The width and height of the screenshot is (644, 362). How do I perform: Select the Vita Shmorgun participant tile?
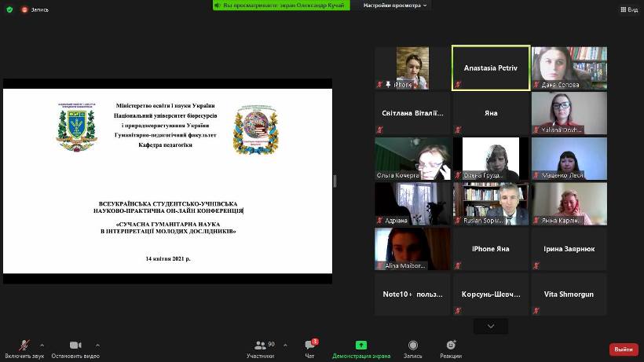click(x=569, y=294)
